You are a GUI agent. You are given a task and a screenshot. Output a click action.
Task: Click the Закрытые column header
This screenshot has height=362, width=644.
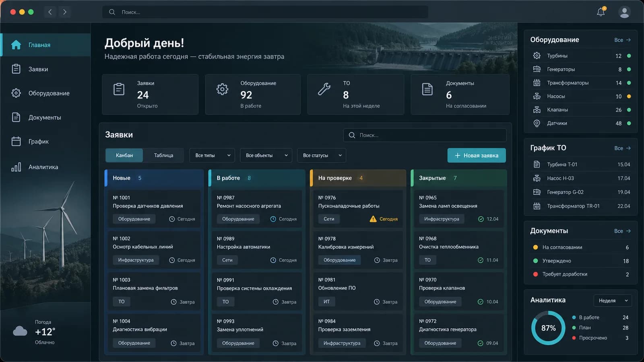tap(458, 178)
